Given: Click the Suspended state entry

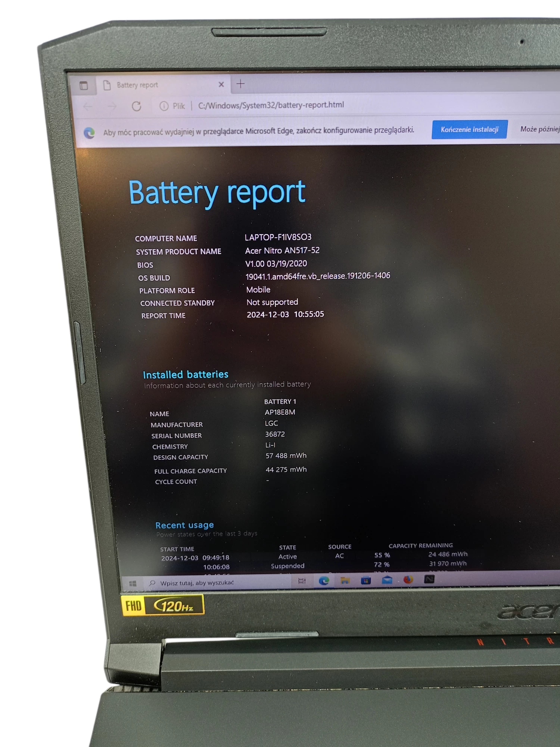Looking at the screenshot, I should (287, 566).
